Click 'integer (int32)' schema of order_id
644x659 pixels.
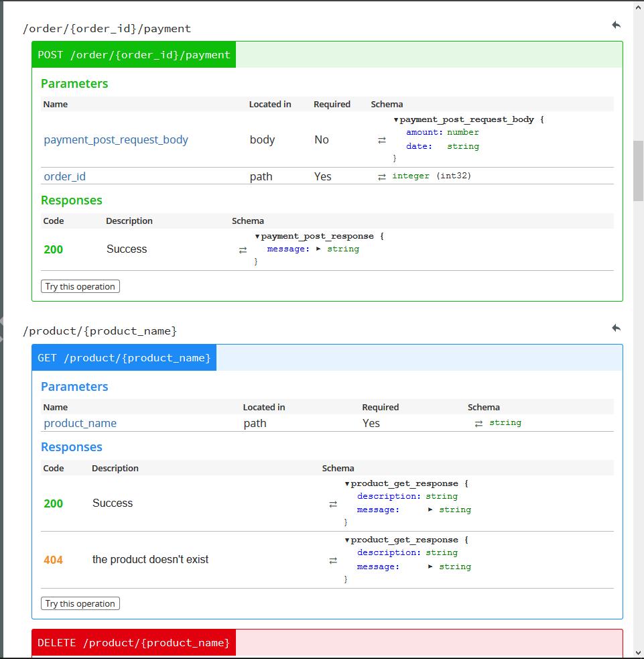[x=432, y=176]
